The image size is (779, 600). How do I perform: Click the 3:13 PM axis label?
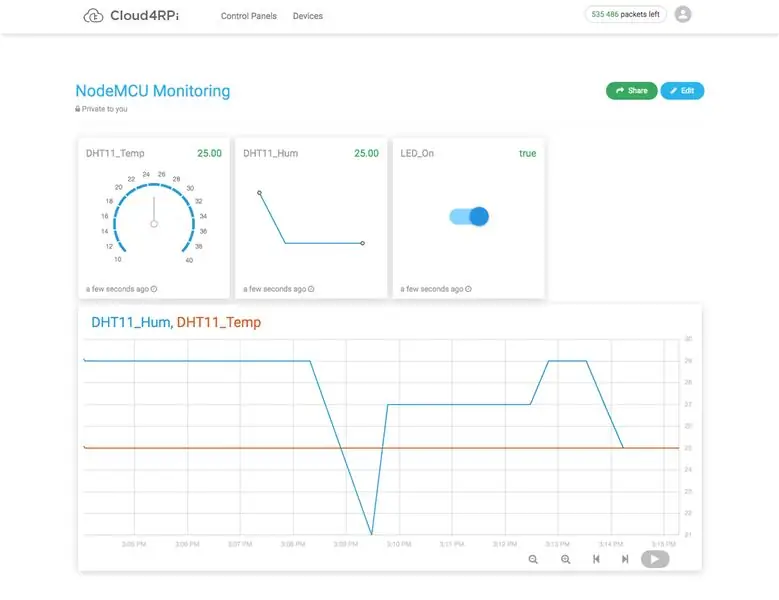coord(557,544)
